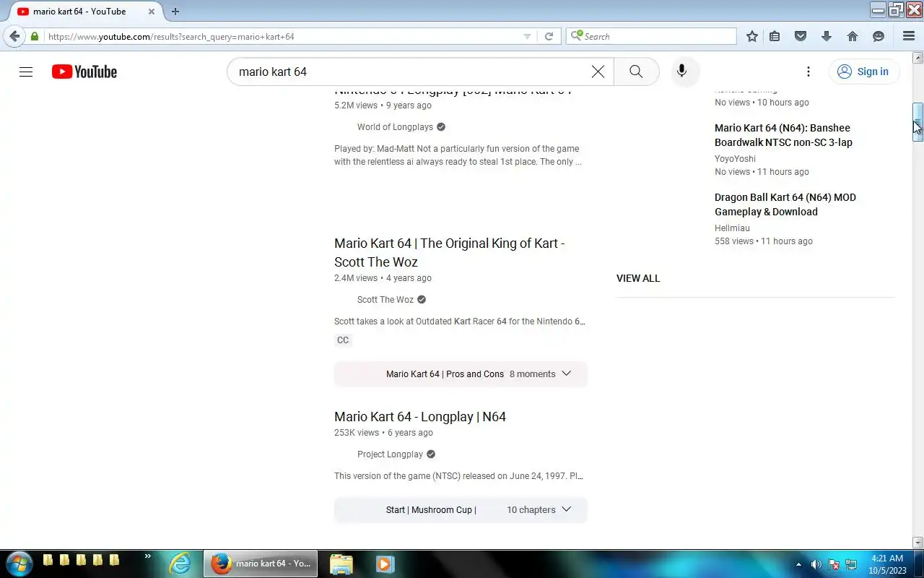
Task: Expand quick launch overflow chevron
Action: pos(148,556)
